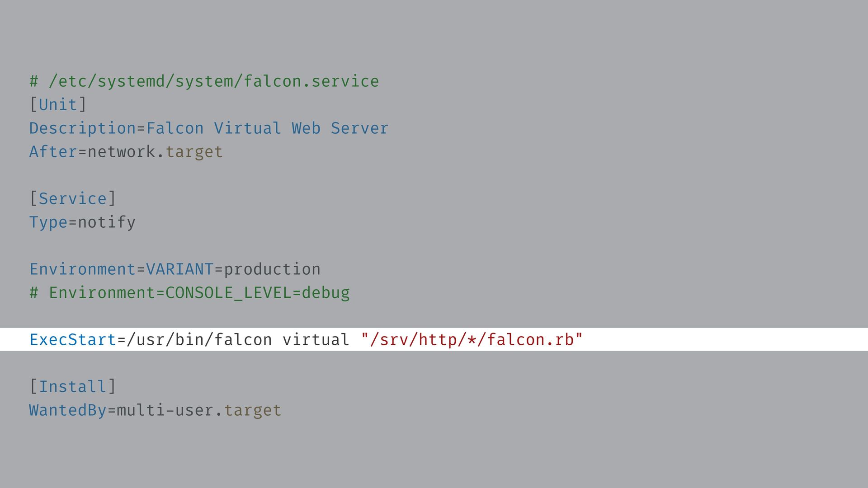
Task: Click the After key text
Action: click(x=53, y=152)
